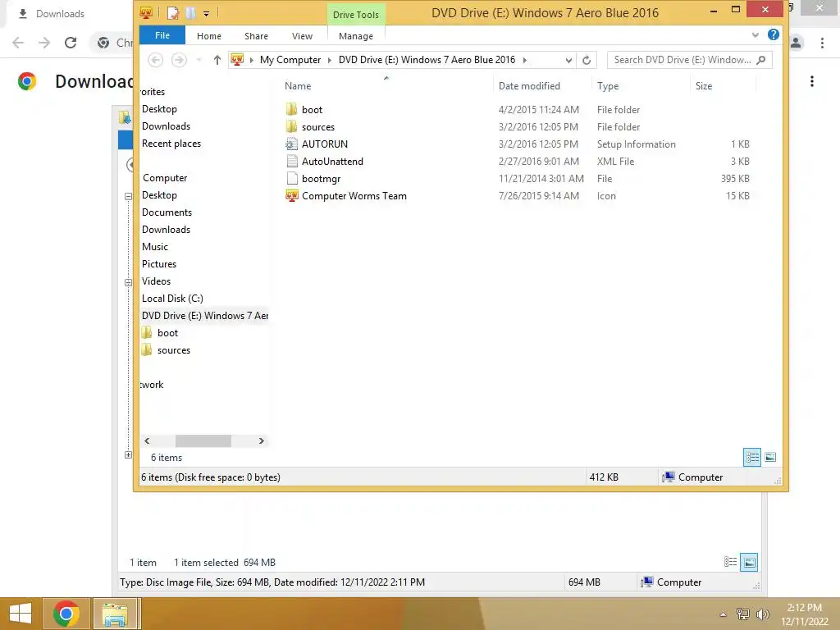Click the search magnifier icon

pos(760,60)
